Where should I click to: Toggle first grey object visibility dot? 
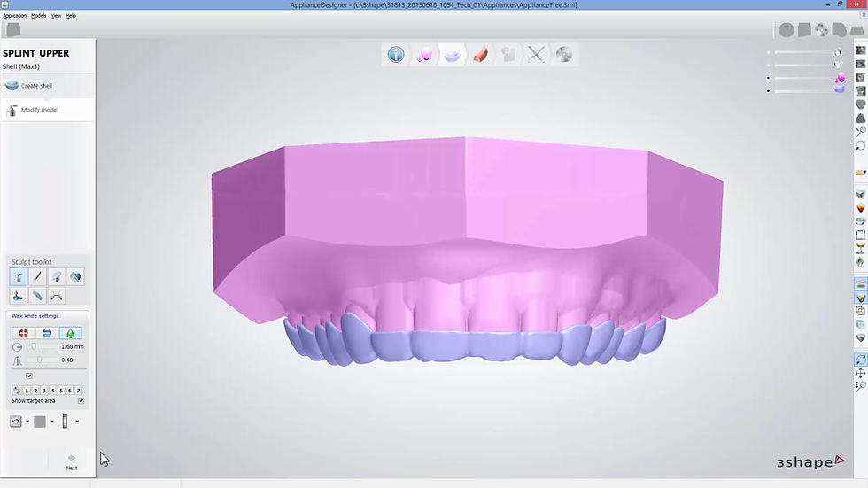tap(769, 52)
